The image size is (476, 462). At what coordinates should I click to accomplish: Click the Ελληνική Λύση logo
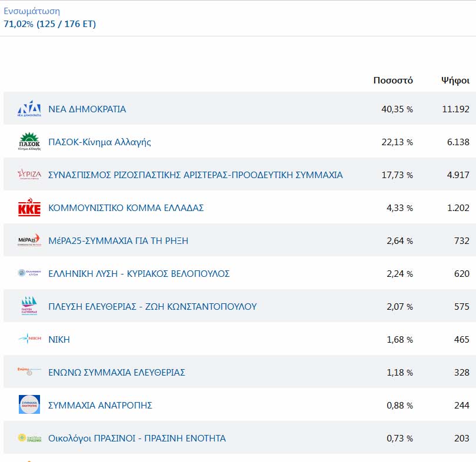29,273
